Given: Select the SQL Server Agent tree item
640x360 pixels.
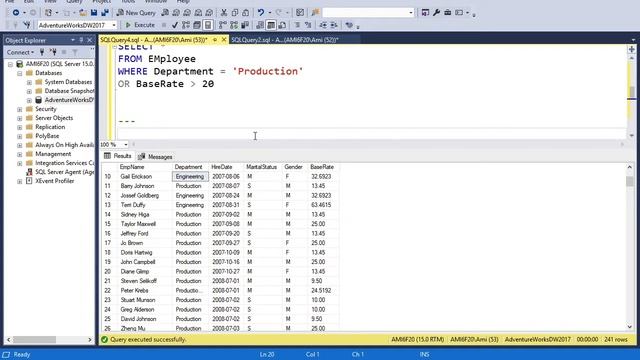Looking at the screenshot, I should [x=60, y=172].
